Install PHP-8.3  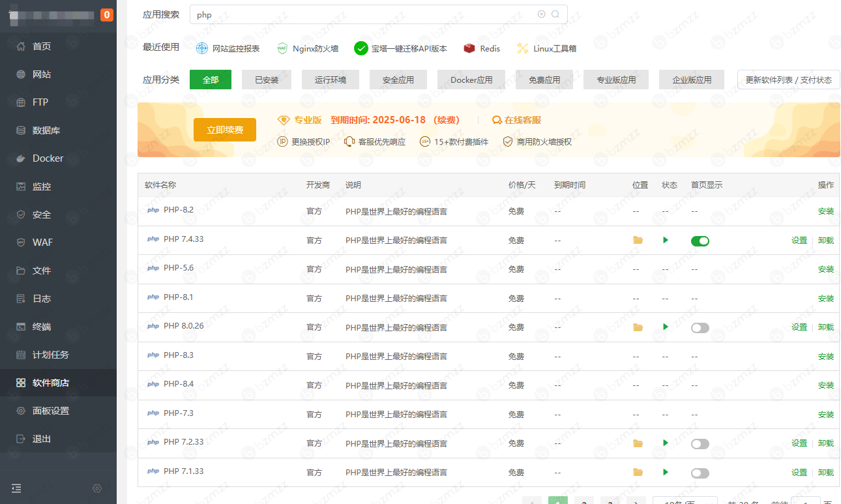[x=826, y=357]
